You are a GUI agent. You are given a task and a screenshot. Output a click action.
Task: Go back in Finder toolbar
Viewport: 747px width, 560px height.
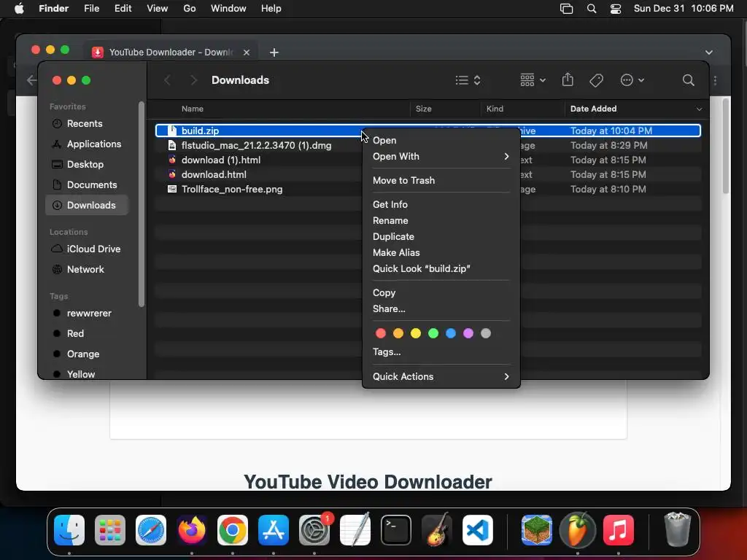167,80
